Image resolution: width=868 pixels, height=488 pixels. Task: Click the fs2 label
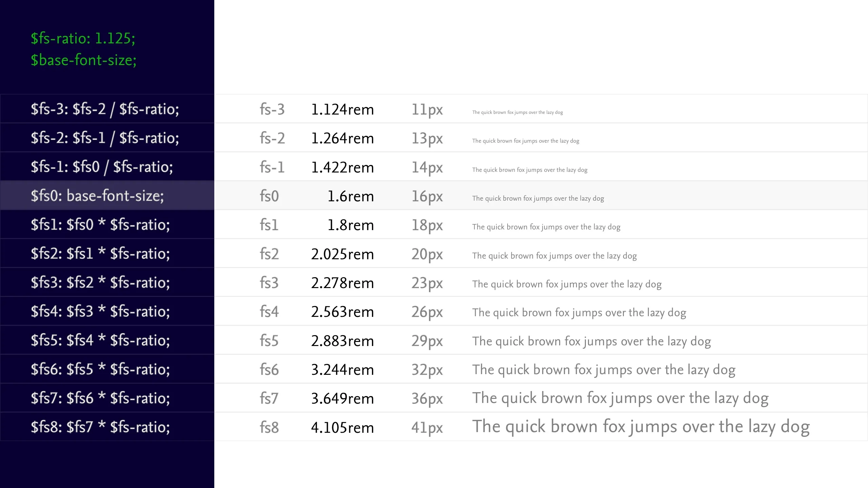pyautogui.click(x=269, y=254)
